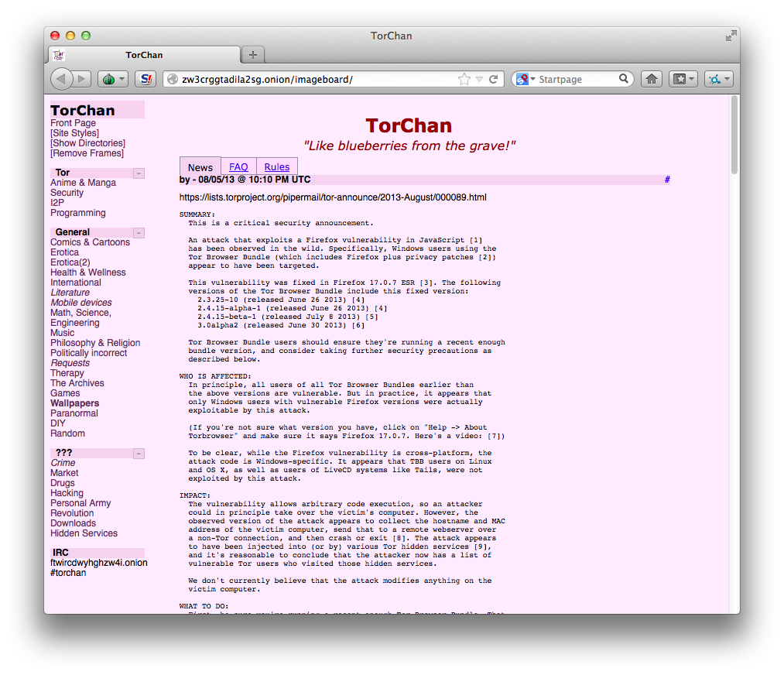Click the TorChan sidebar title

[83, 110]
